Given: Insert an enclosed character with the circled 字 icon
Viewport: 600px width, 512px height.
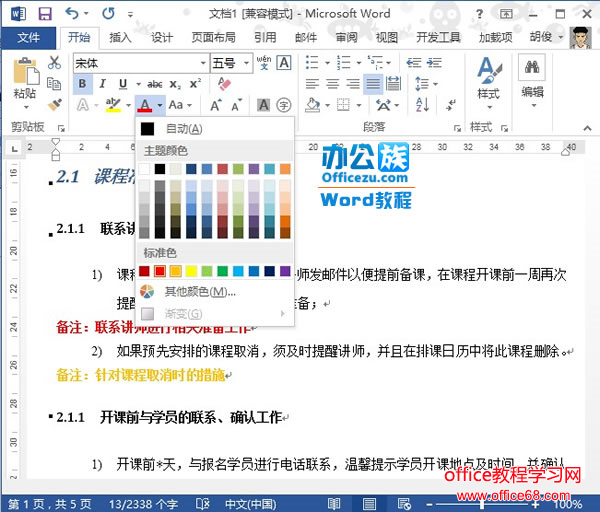Looking at the screenshot, I should (284, 105).
